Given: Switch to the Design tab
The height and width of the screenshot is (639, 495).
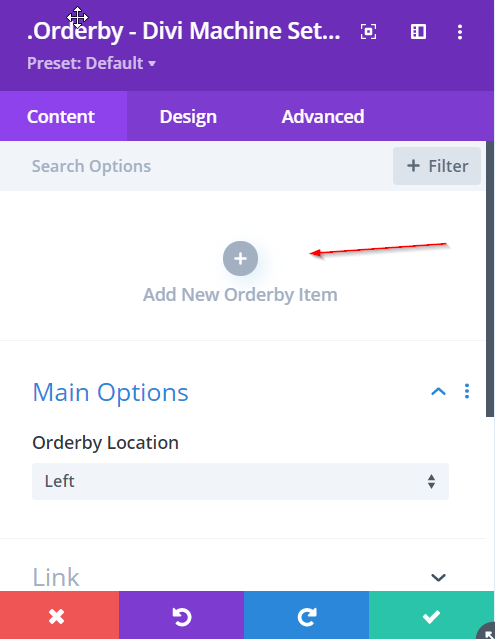Looking at the screenshot, I should 188,117.
